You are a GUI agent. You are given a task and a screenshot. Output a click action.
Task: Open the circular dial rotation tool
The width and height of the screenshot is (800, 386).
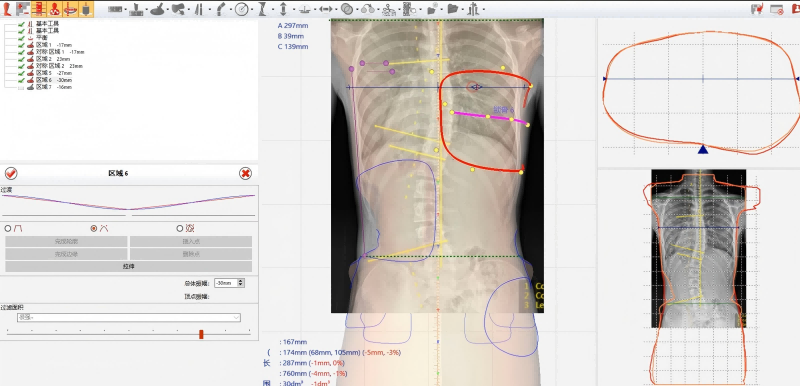(x=242, y=9)
